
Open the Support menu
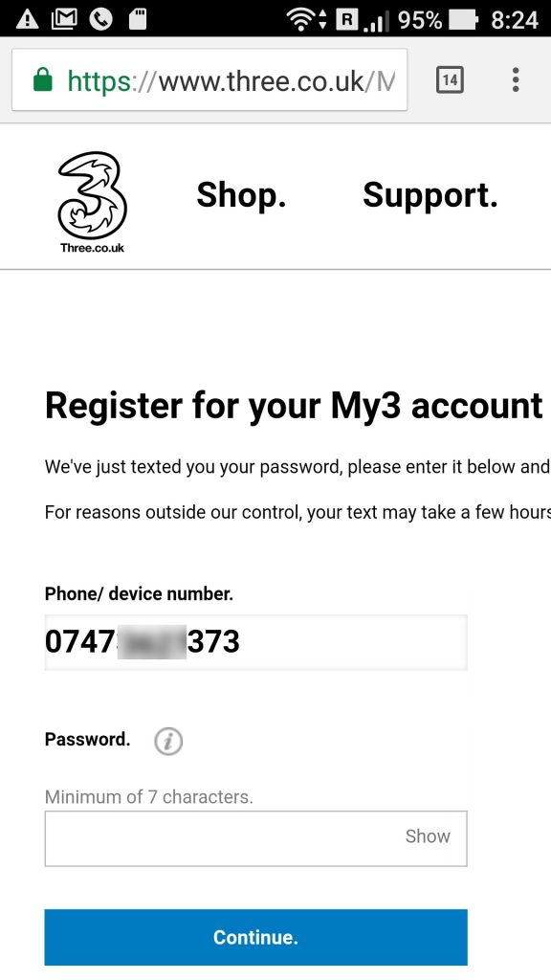tap(430, 194)
